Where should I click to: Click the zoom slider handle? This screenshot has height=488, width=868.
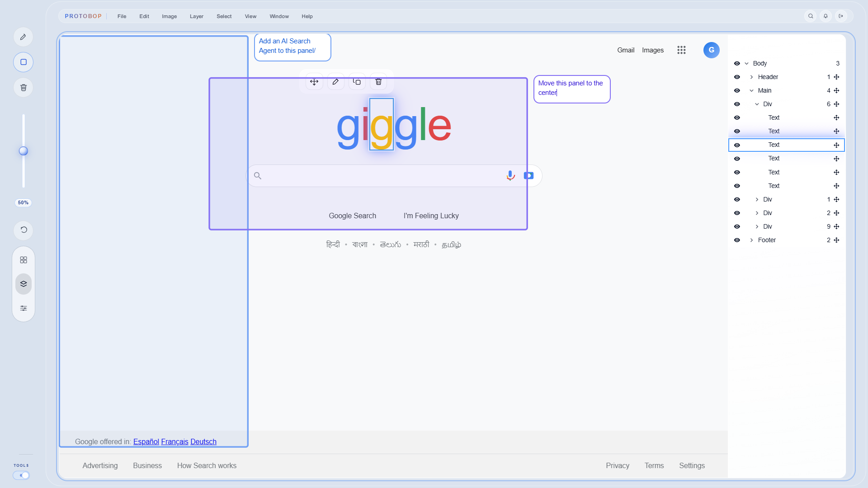click(24, 151)
